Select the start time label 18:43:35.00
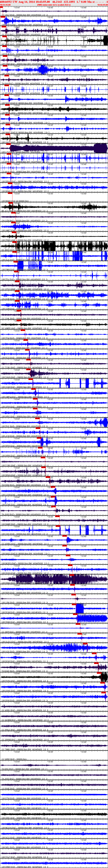108x868 pixels. click(x=5, y=5)
